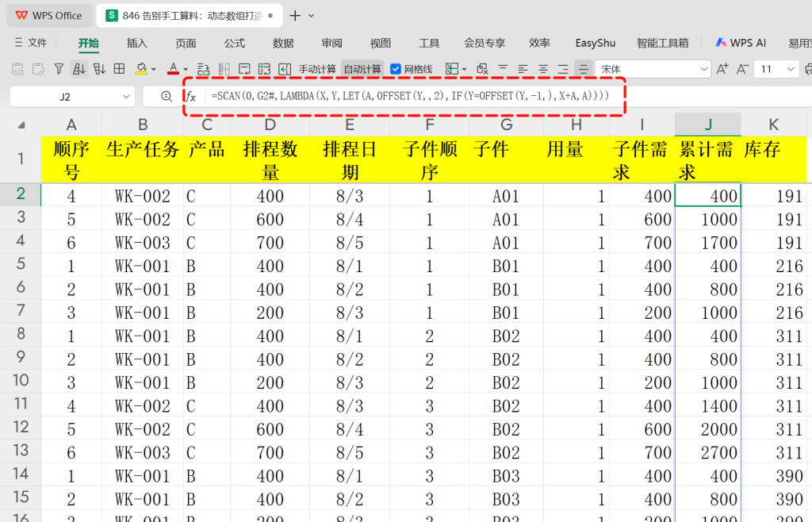
Task: Open the 智能工具箱 tab
Action: tap(662, 43)
